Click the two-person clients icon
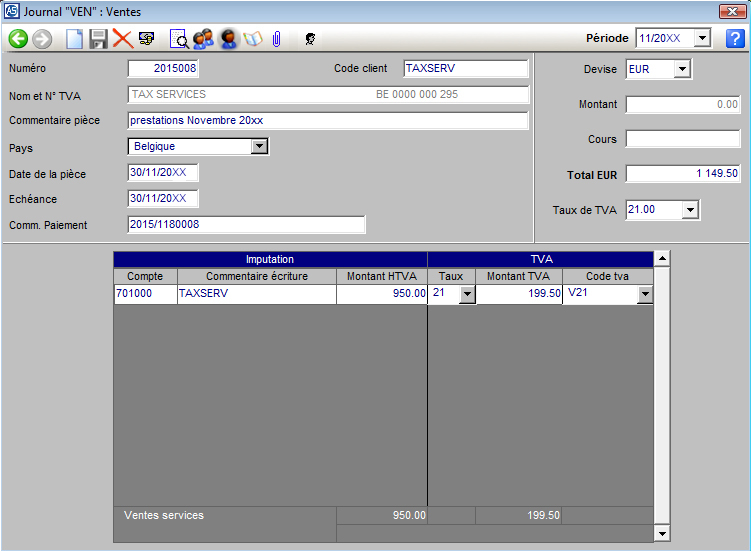 (x=204, y=39)
